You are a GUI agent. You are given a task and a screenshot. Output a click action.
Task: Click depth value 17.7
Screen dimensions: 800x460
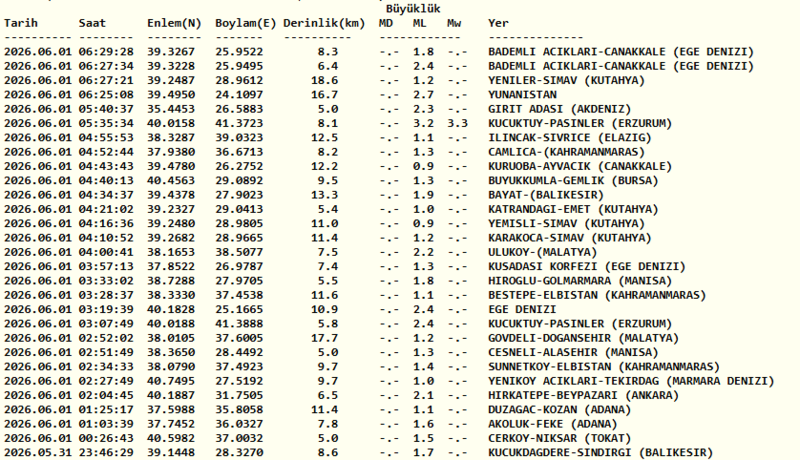324,338
